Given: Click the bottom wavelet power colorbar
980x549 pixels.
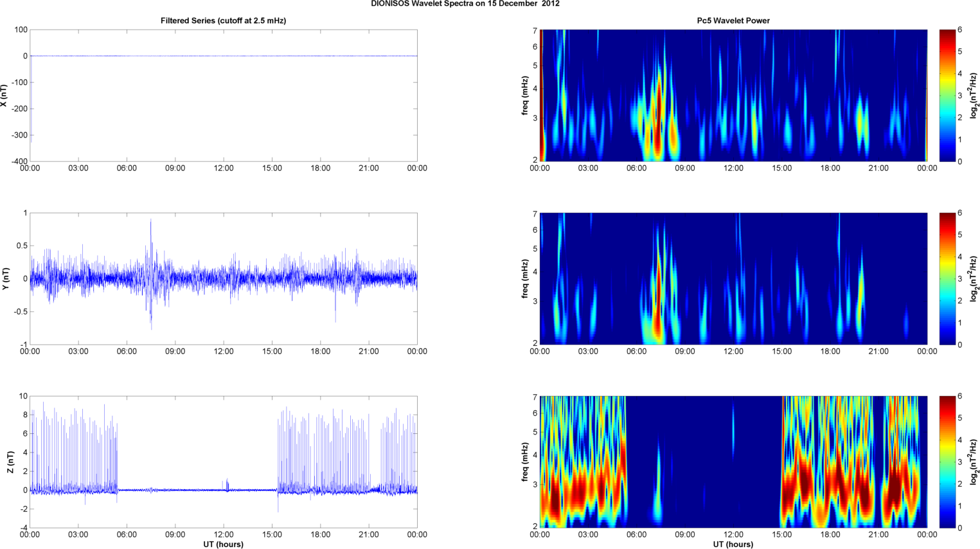Looking at the screenshot, I should pyautogui.click(x=947, y=462).
